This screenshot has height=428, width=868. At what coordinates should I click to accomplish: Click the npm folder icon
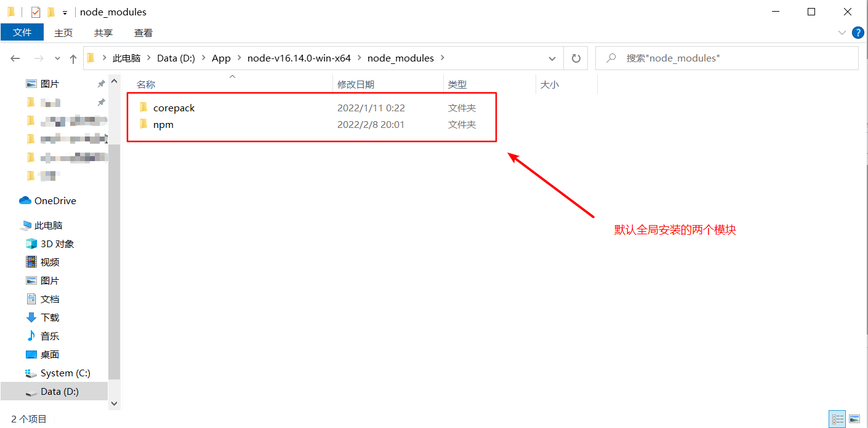pos(143,124)
